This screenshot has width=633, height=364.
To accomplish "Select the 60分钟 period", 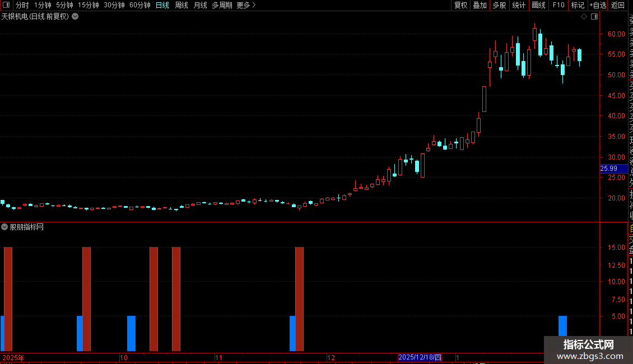I will coord(139,5).
